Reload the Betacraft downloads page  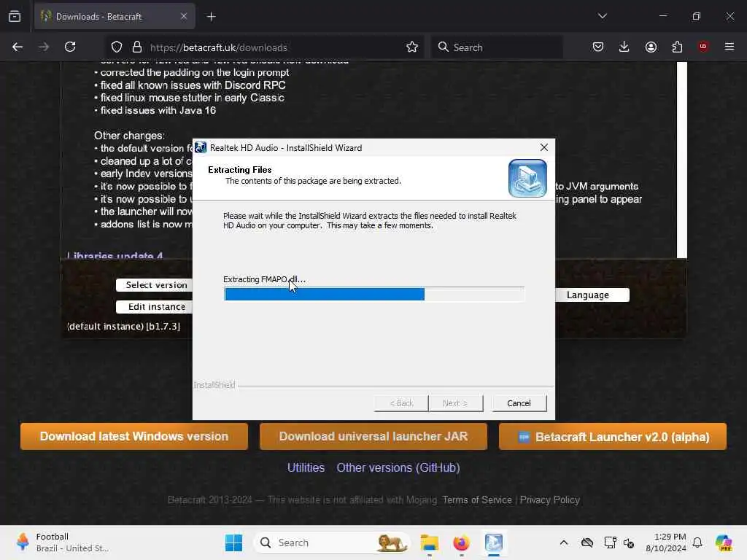tap(70, 47)
